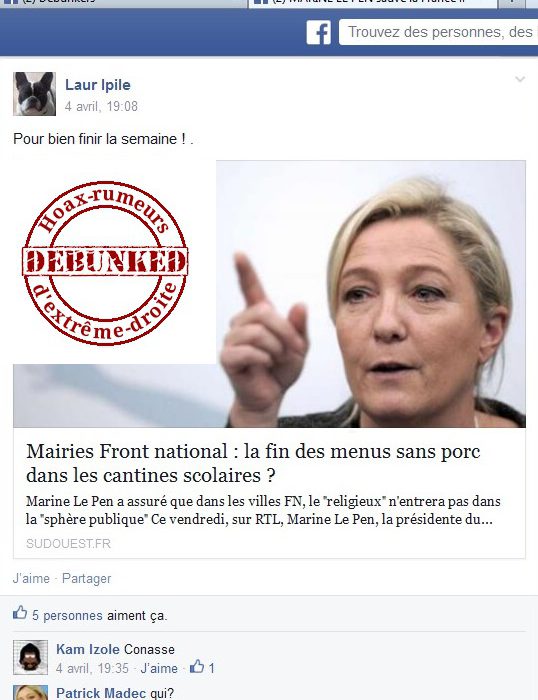Click the thumbs-up count on Kam Izole's comment

tap(203, 668)
